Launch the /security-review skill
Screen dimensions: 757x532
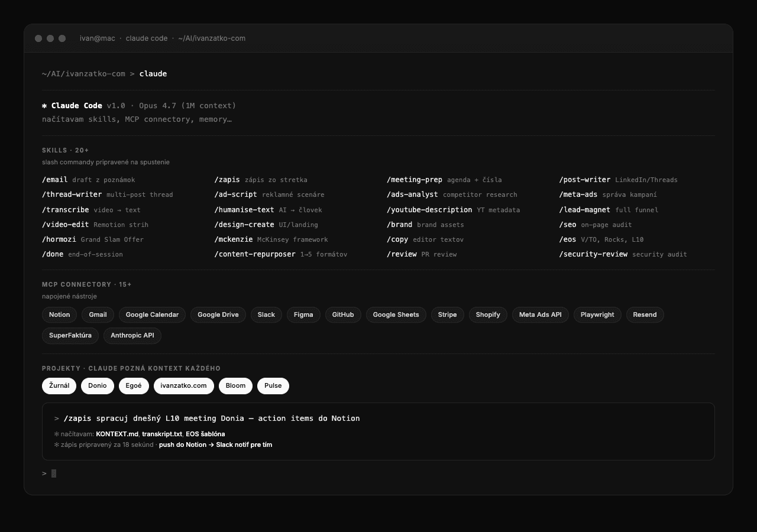(x=593, y=254)
